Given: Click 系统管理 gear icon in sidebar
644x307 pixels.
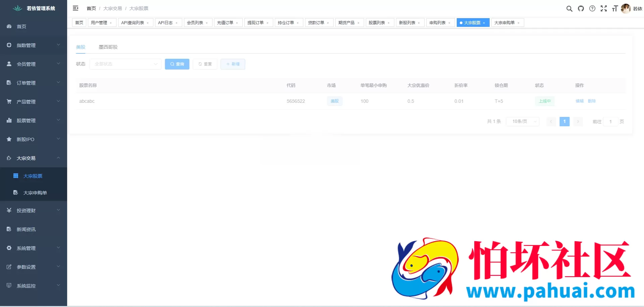Looking at the screenshot, I should [9, 248].
